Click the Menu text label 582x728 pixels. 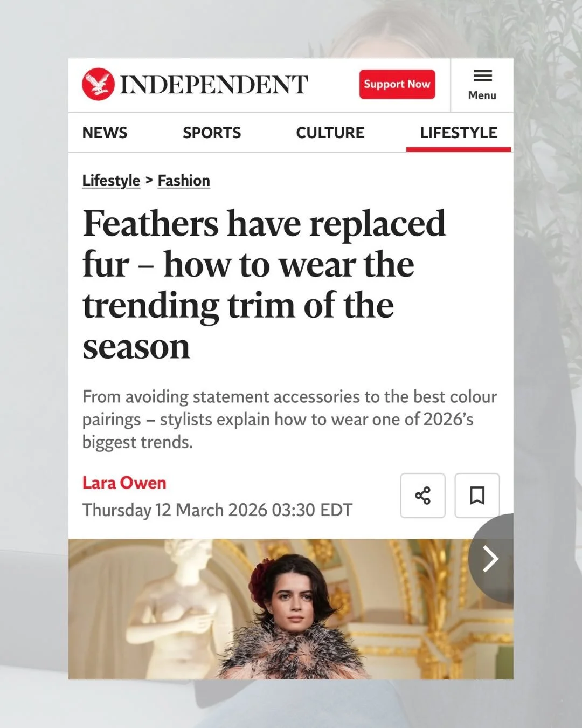coord(482,95)
